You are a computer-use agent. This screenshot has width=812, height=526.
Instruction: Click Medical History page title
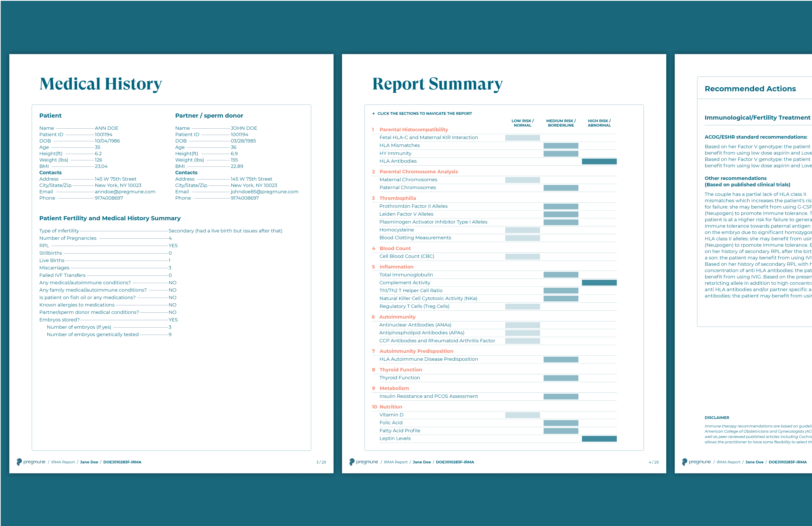point(101,84)
